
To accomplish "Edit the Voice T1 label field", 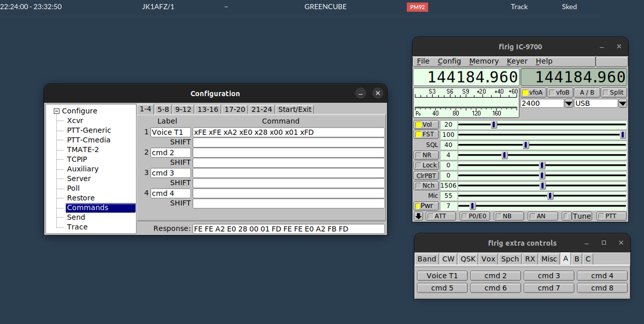I will click(171, 132).
